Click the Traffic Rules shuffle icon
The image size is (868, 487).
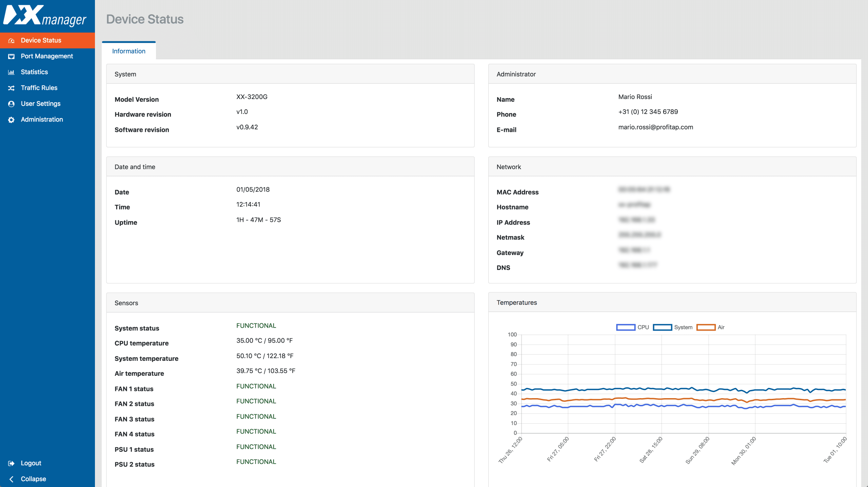(x=11, y=88)
